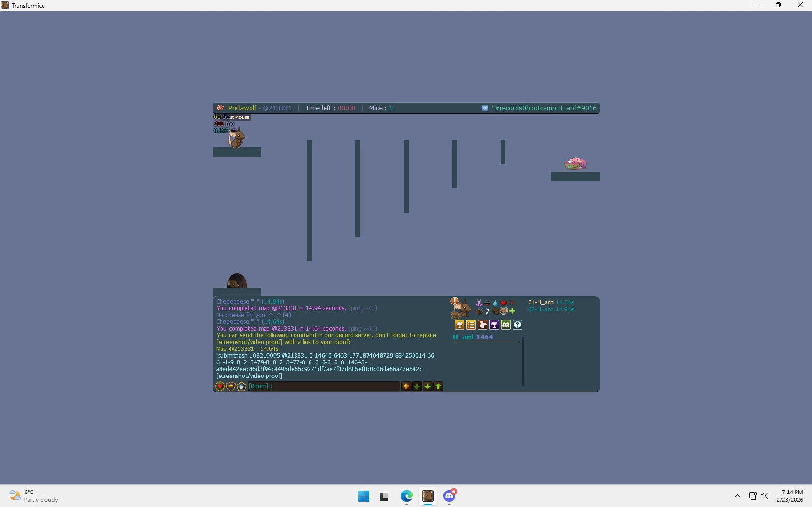Open the orange list menu icon

(x=471, y=325)
